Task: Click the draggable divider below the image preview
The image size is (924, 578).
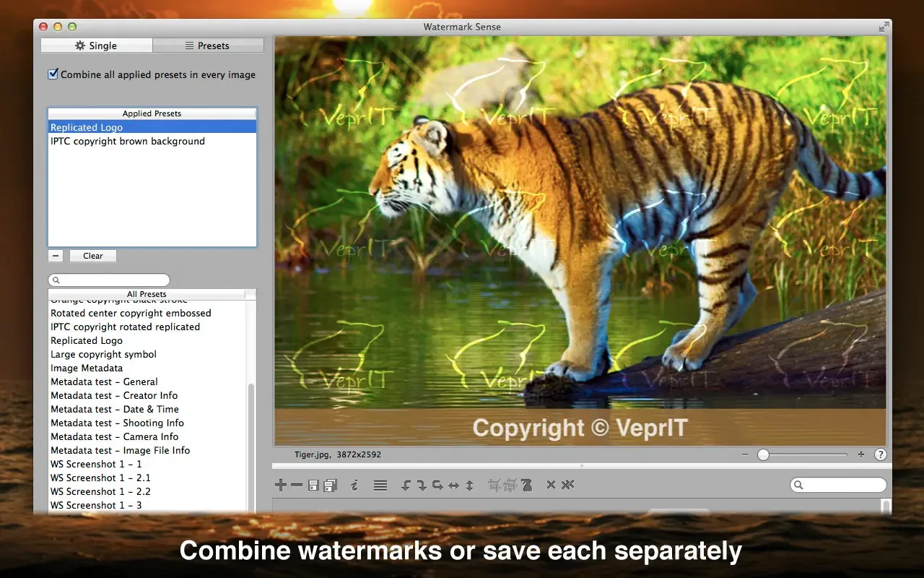Action: click(x=582, y=466)
